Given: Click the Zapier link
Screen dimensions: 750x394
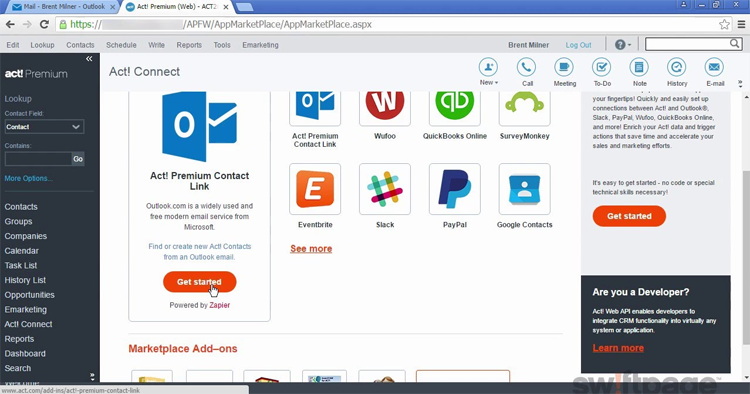Looking at the screenshot, I should pos(220,305).
